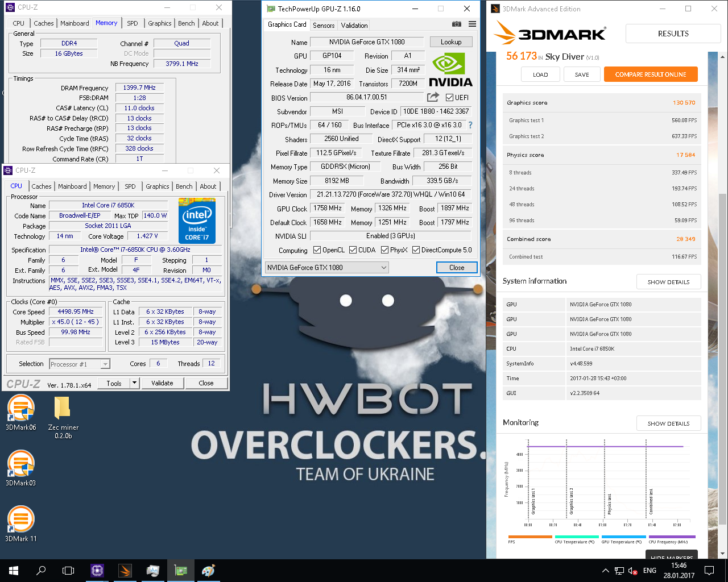Click the Core Speed 4498.95 MHz value
Viewport: 728px width, 582px height.
(x=76, y=311)
